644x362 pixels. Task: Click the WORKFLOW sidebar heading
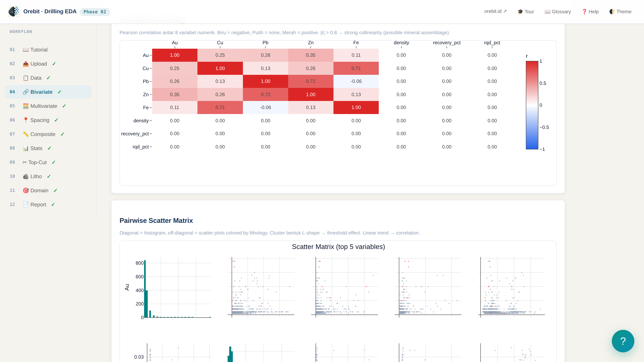21,32
